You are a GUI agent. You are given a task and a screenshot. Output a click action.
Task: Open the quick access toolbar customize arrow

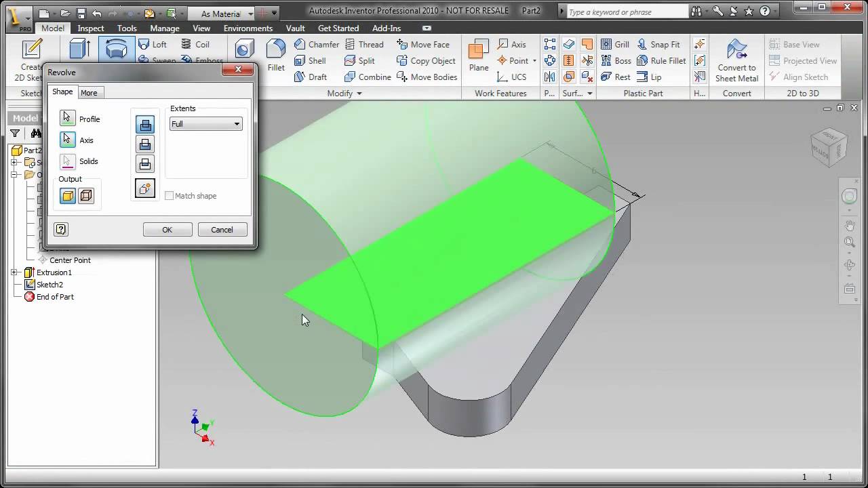[x=274, y=13]
